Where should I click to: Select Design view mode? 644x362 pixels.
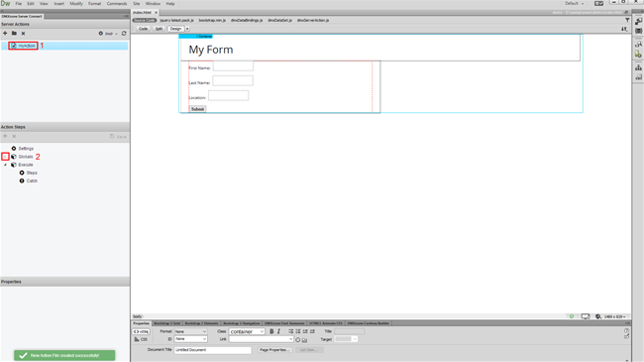click(x=175, y=29)
